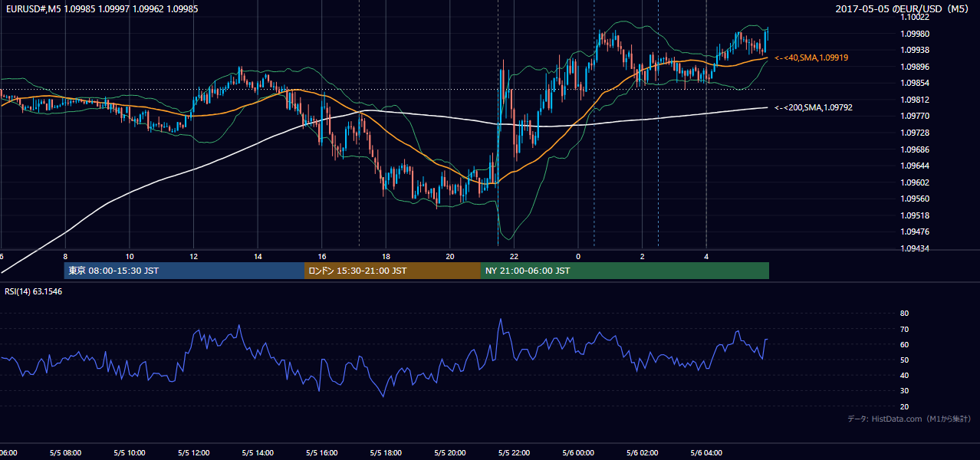Click RSI scale value 50
Image resolution: width=980 pixels, height=460 pixels.
(x=904, y=360)
